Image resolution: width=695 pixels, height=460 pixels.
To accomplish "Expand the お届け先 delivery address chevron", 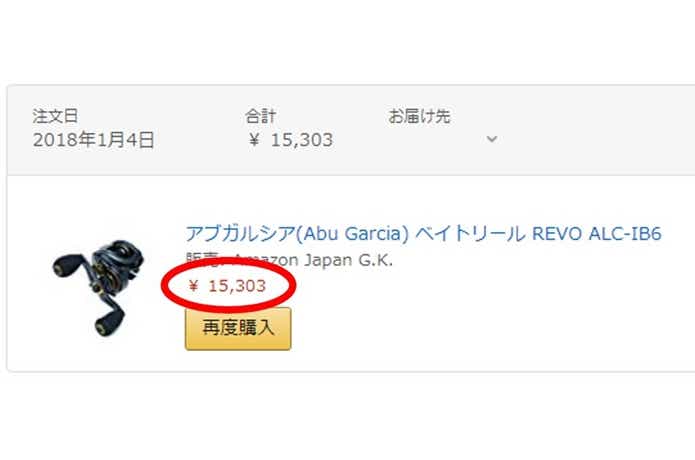I will (x=492, y=139).
